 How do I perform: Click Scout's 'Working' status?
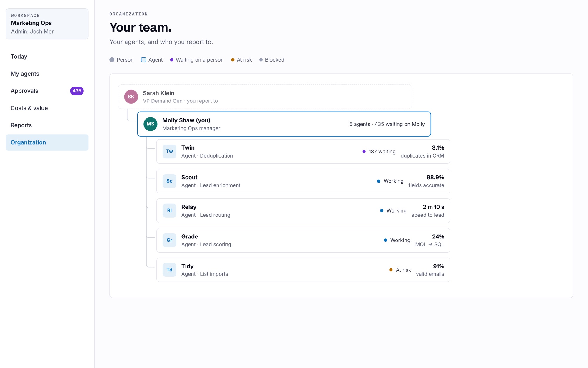point(390,181)
